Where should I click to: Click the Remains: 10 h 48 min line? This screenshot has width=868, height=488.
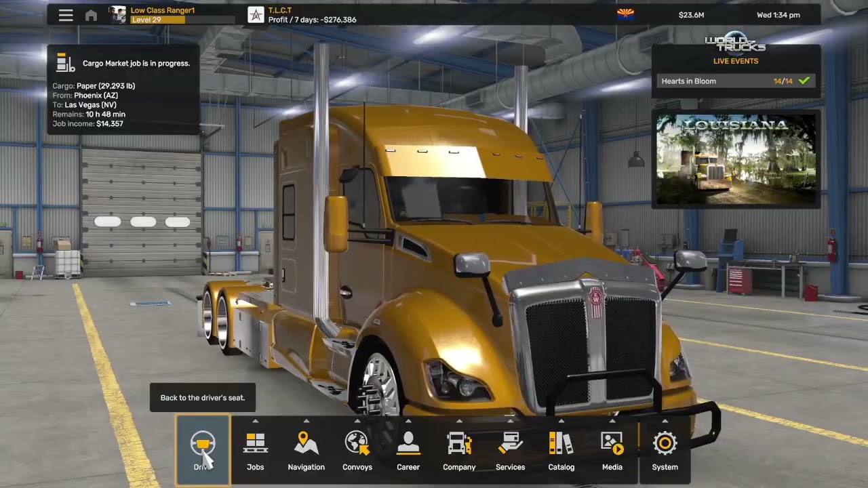tap(89, 115)
